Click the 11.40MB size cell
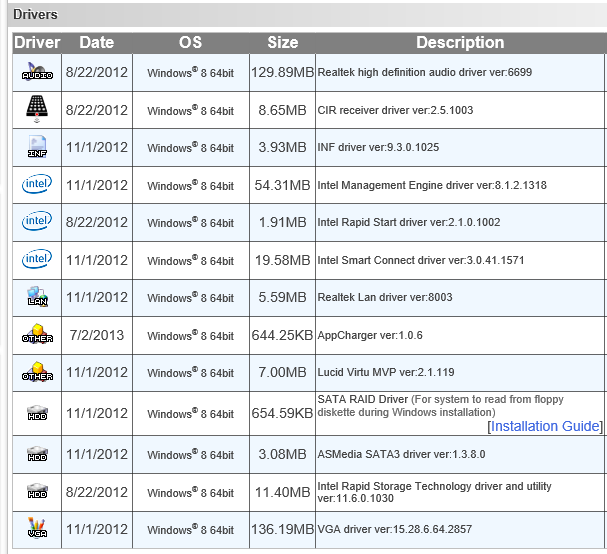 coord(283,492)
